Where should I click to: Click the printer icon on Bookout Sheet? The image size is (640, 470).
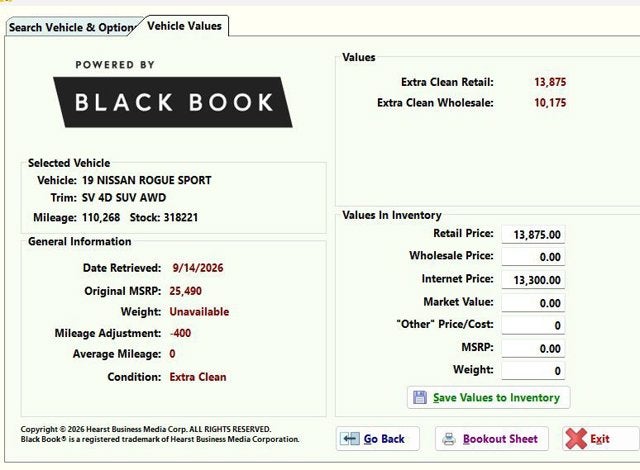point(449,439)
